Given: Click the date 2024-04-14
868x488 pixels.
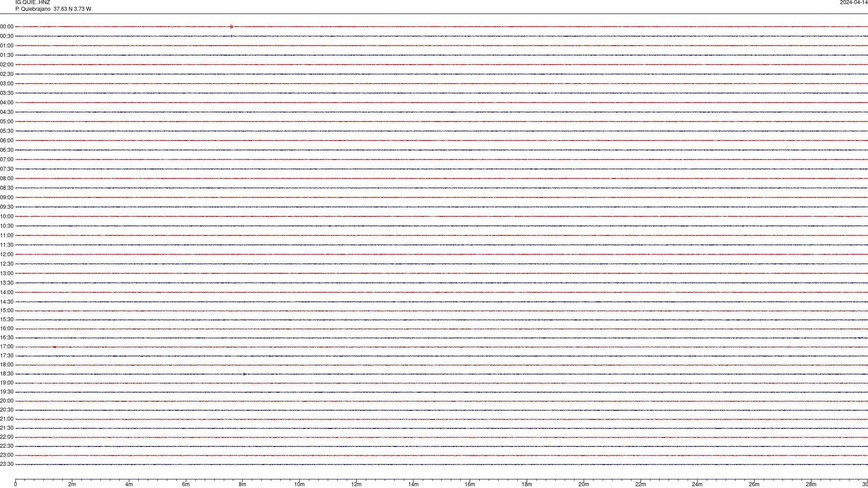Looking at the screenshot, I should [x=854, y=3].
